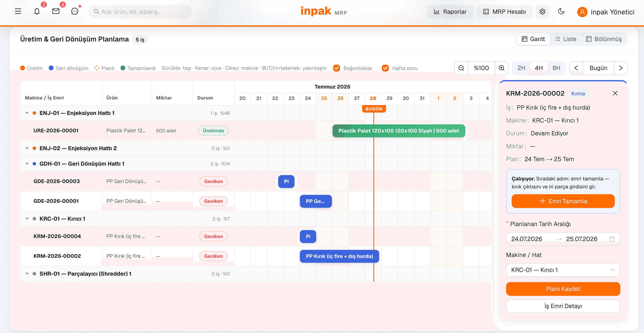Jump to Bugün in the timeline
The height and width of the screenshot is (333, 644).
point(598,68)
